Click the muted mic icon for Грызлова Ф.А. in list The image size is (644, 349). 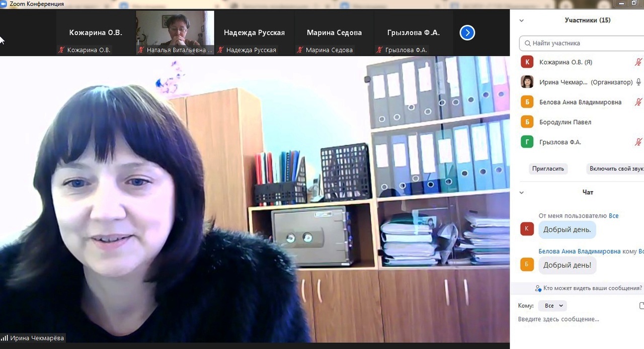tap(638, 142)
